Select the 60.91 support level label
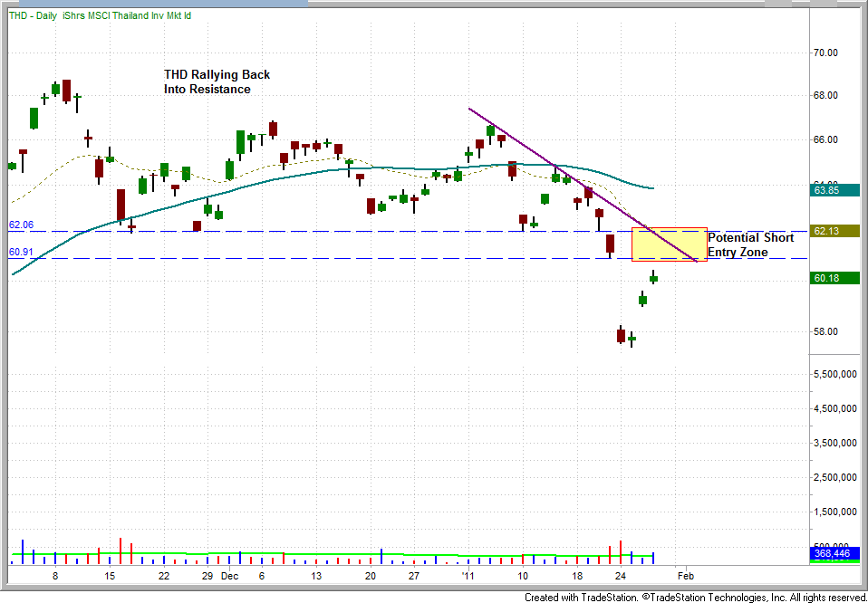 (21, 252)
